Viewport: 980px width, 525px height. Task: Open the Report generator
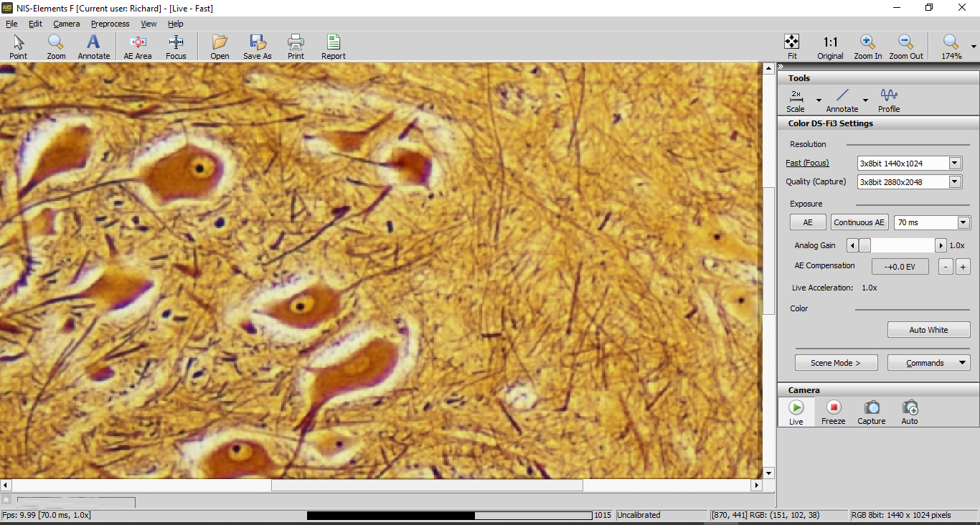(333, 47)
